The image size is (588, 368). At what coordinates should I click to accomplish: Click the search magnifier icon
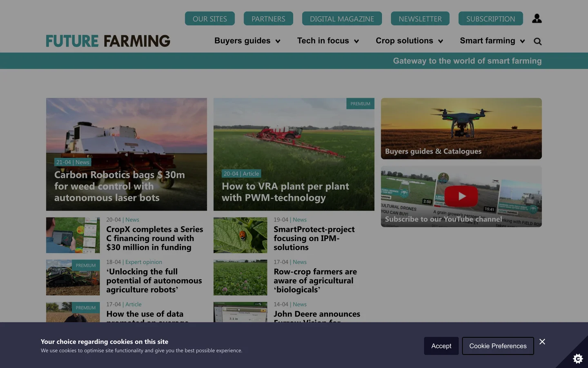tap(538, 41)
